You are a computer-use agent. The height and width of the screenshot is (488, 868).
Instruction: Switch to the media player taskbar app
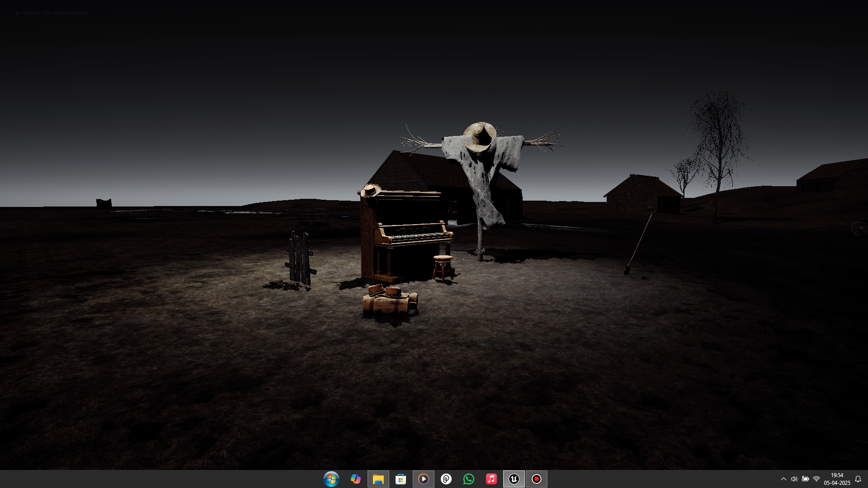(424, 479)
